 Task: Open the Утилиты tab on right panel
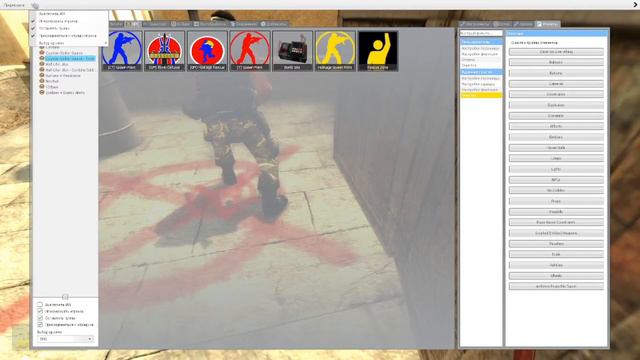(547, 24)
